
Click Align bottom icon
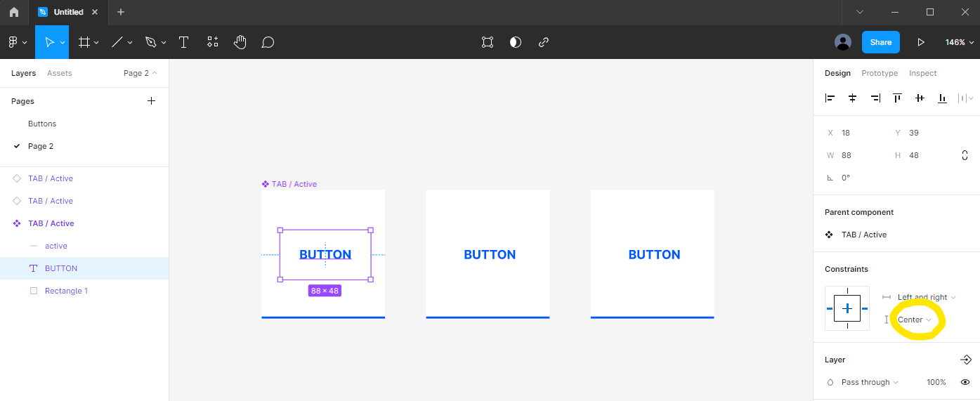pyautogui.click(x=943, y=98)
